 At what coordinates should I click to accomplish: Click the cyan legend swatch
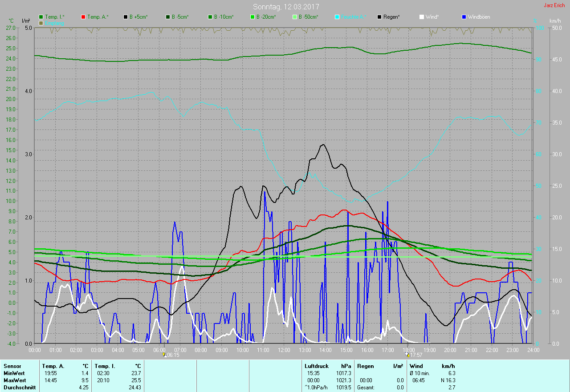[x=337, y=17]
